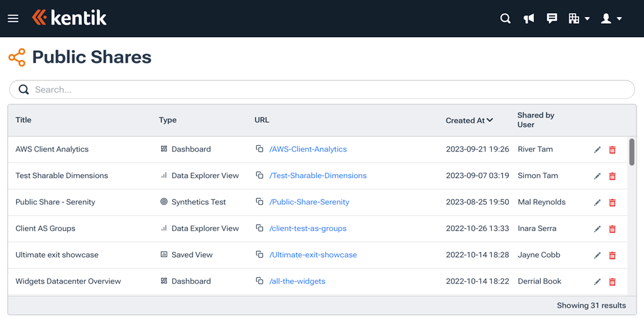Open the /Test-Sharable-Dimensions link
644x322 pixels.
pos(318,175)
